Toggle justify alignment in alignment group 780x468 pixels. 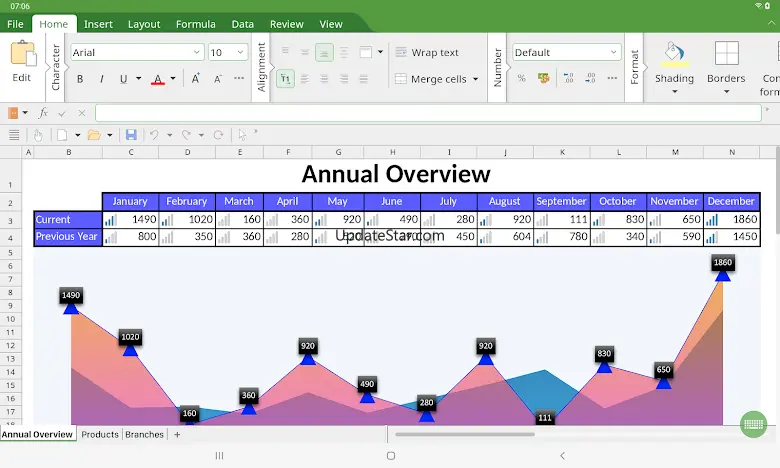click(x=364, y=79)
